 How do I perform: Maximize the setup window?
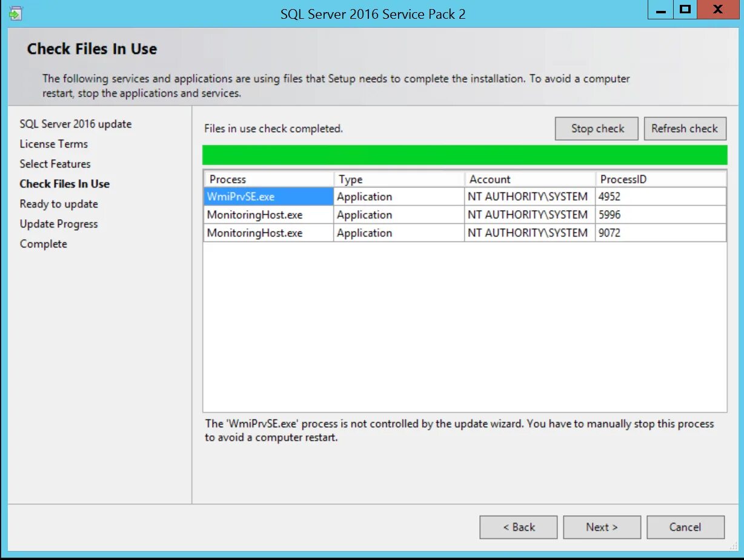tap(685, 10)
